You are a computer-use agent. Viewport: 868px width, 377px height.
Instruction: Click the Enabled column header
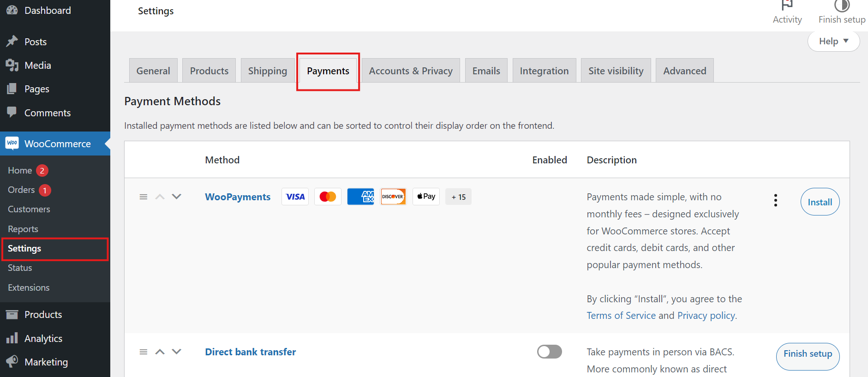click(x=550, y=160)
